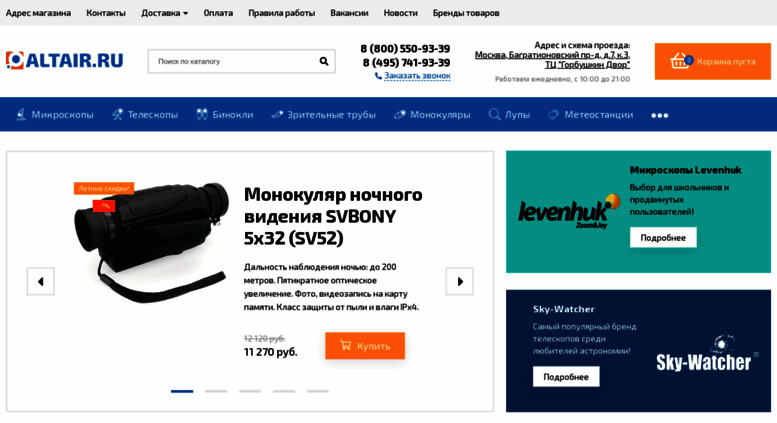Click Подробнее on the Levenhuk banner

click(x=663, y=238)
